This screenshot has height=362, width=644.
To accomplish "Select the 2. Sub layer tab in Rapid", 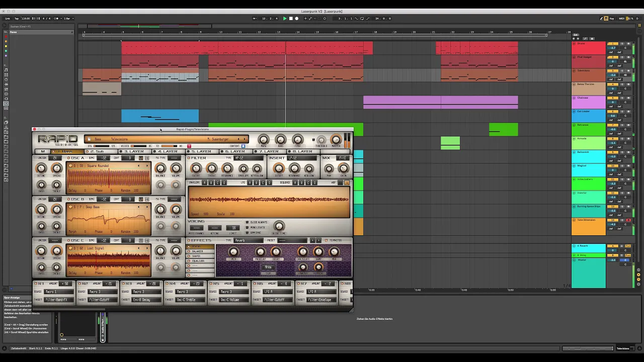I will click(x=101, y=151).
